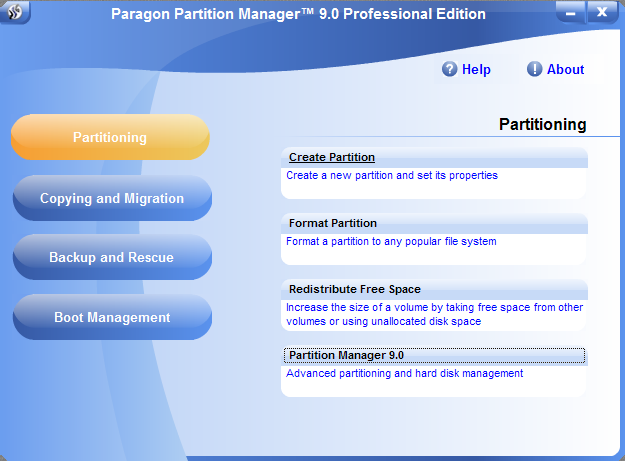Minimize the Partition Manager window
The width and height of the screenshot is (625, 461).
[x=569, y=13]
